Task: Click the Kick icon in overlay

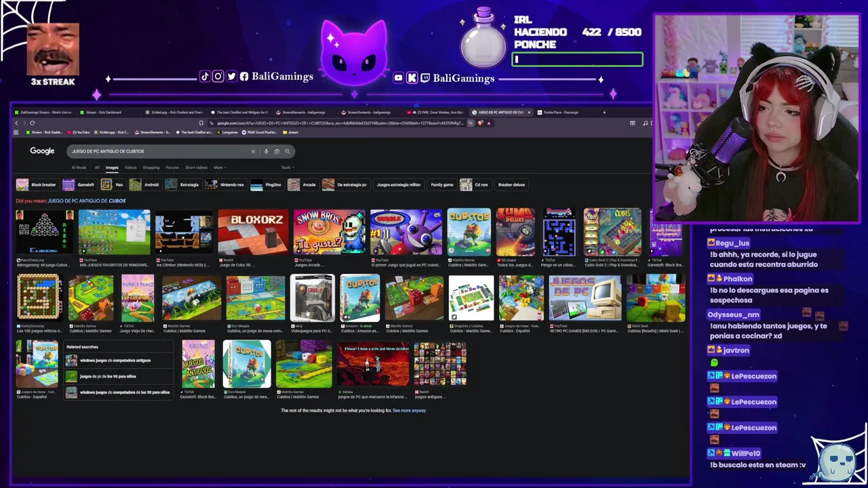Action: (x=412, y=78)
